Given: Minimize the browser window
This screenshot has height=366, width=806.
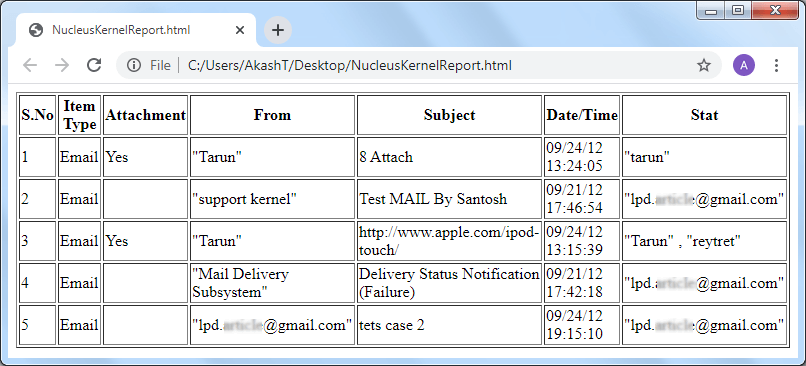Looking at the screenshot, I should click(711, 11).
